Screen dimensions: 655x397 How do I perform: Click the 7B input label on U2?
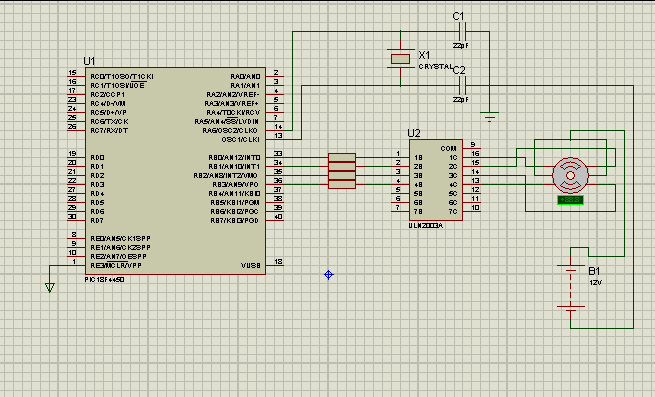(x=418, y=211)
